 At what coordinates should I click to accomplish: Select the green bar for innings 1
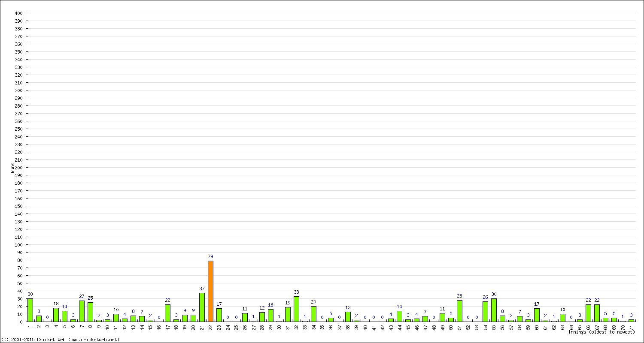(30, 310)
